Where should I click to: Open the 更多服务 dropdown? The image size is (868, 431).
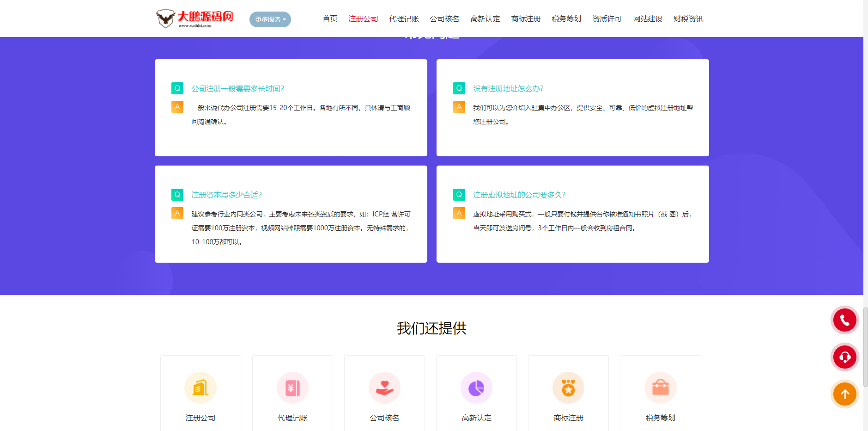(267, 19)
